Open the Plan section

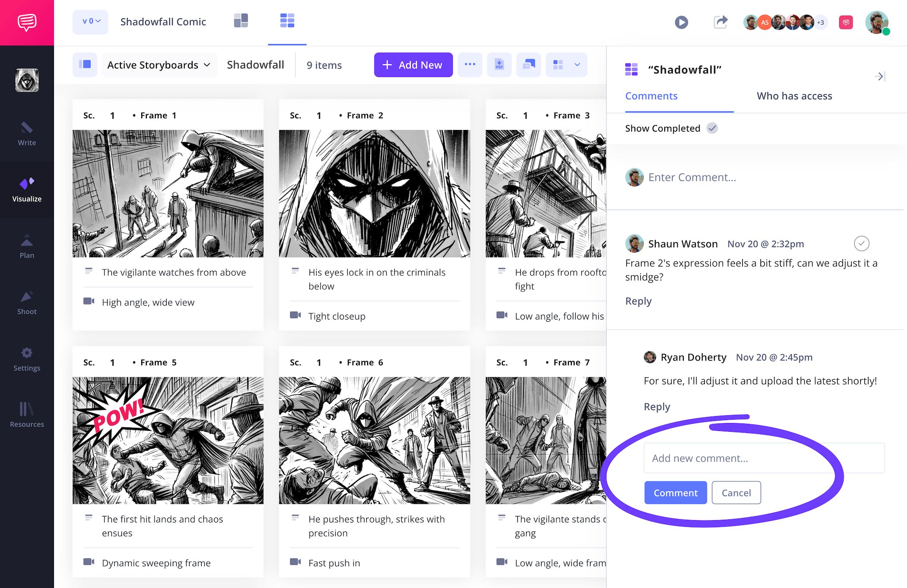coord(27,246)
